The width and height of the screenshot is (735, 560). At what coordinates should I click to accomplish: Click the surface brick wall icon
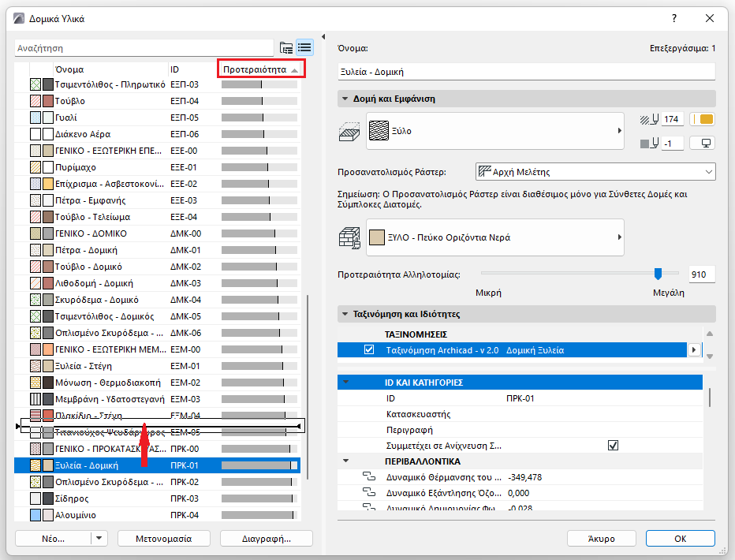pyautogui.click(x=349, y=237)
